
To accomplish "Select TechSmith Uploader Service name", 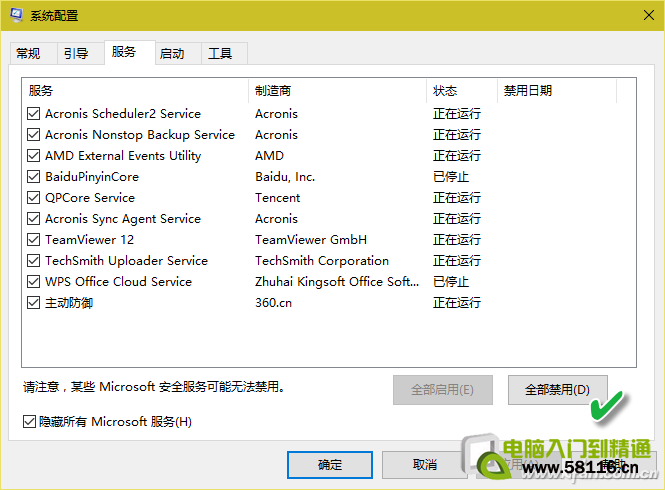I will pyautogui.click(x=126, y=260).
